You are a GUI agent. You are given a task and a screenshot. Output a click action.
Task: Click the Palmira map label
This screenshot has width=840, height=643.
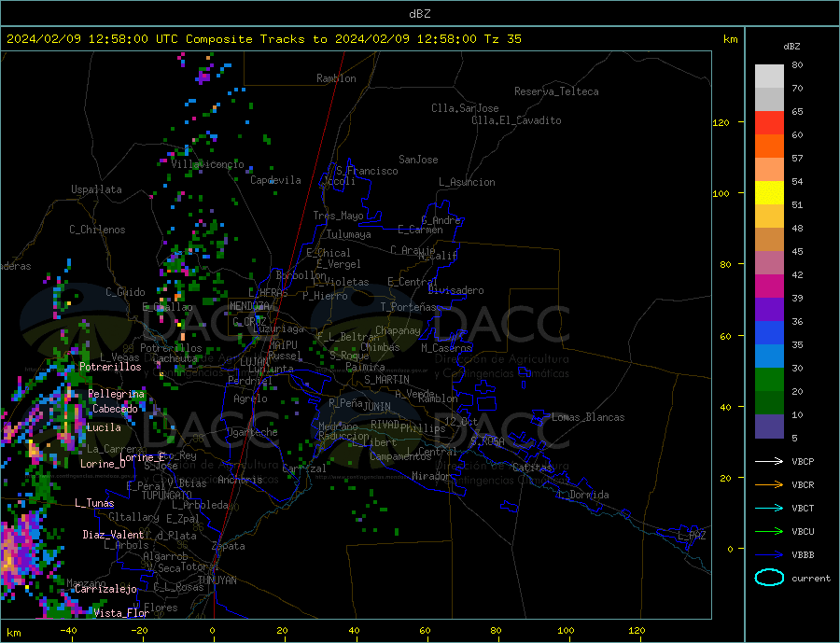pos(365,367)
